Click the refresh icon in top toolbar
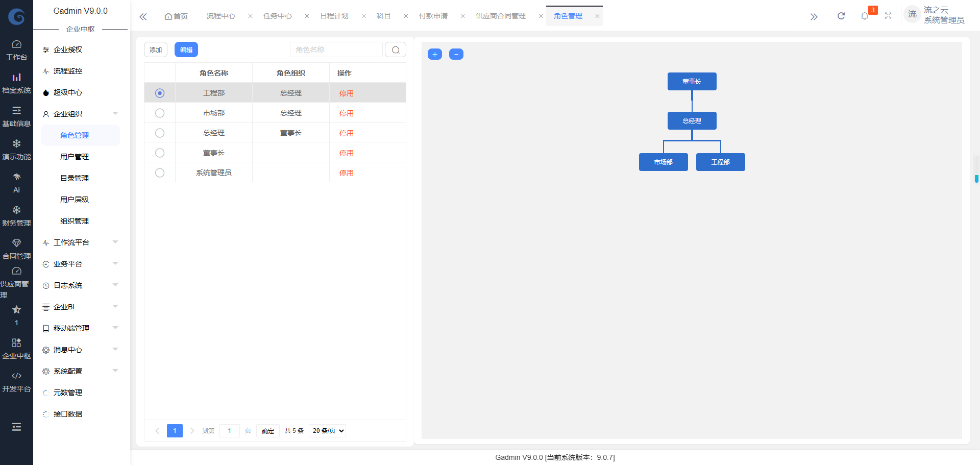Viewport: 980px width, 465px height. (841, 15)
